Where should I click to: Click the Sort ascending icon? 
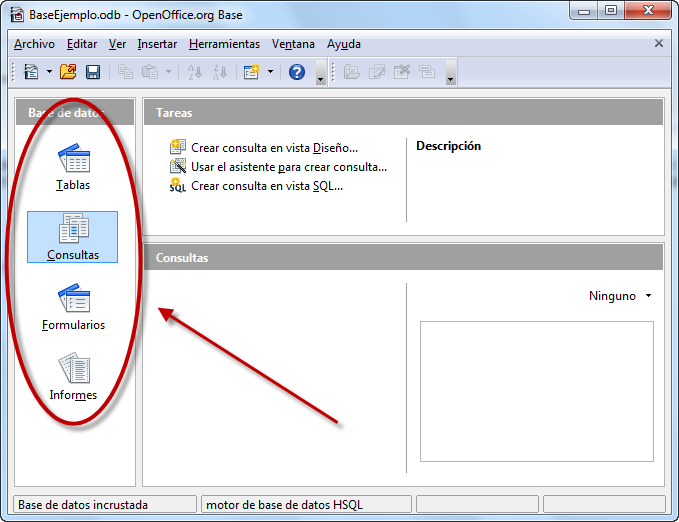point(195,72)
